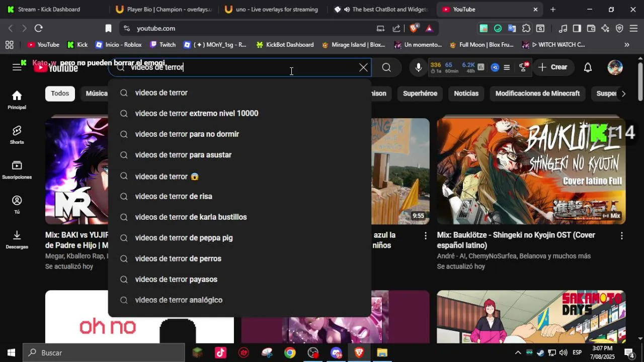644x362 pixels.
Task: Reload the page
Action: 38,28
